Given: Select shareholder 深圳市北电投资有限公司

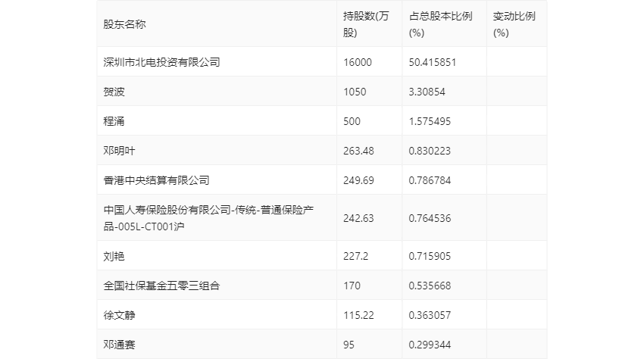Looking at the screenshot, I should (161, 62).
